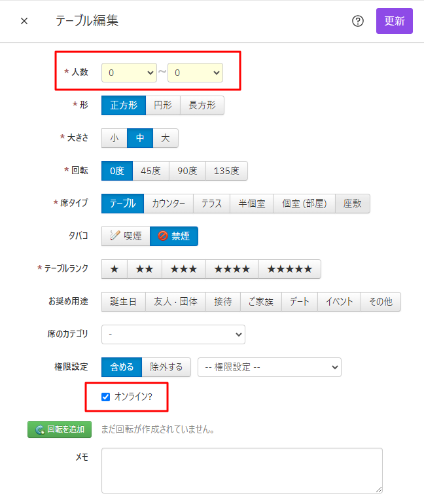Screen dimensions: 424x504
Task: Select the 正方形 shape option
Action: [124, 105]
